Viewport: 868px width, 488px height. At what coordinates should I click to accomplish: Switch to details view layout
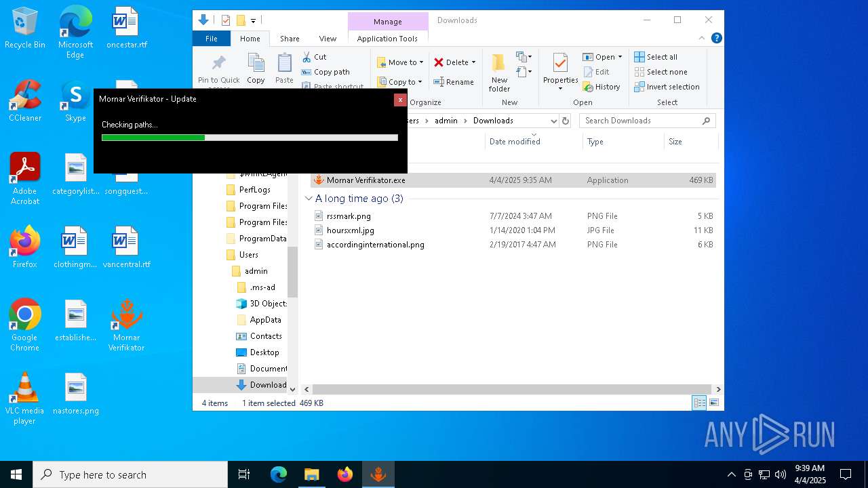[x=699, y=403]
